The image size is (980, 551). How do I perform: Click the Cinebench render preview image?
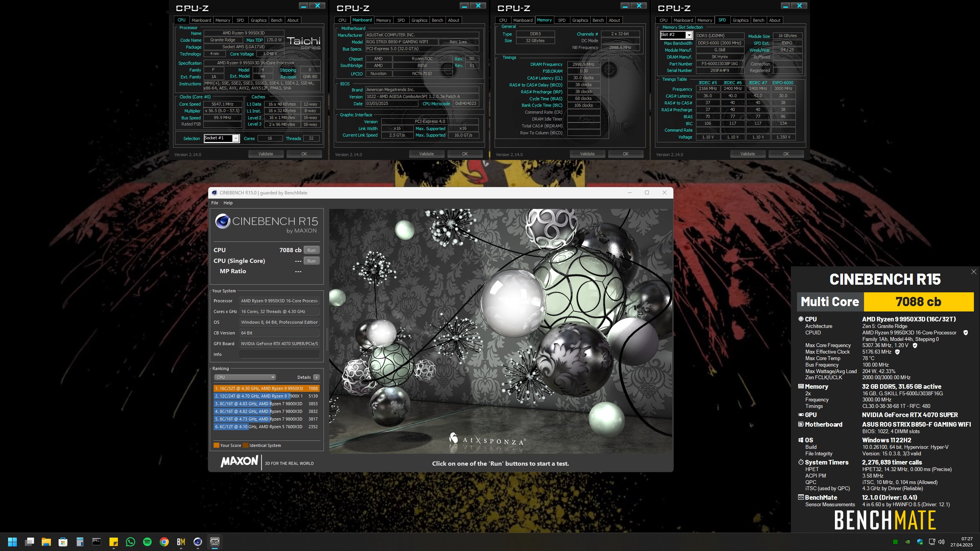501,331
